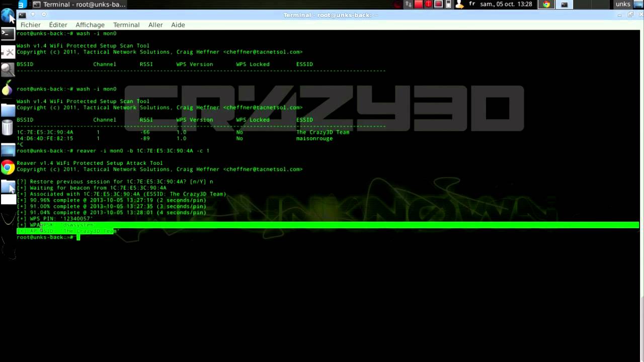Launch the terminal icon in left dock
644x362 pixels.
[8, 34]
